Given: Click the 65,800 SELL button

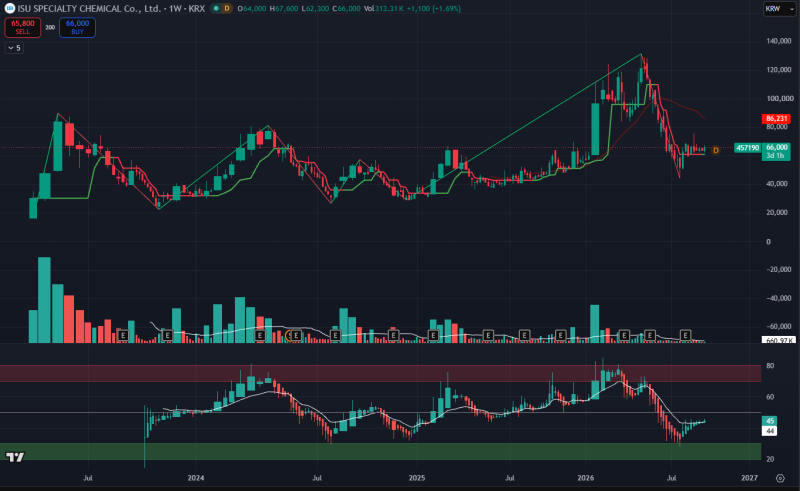Looking at the screenshot, I should 23,28.
